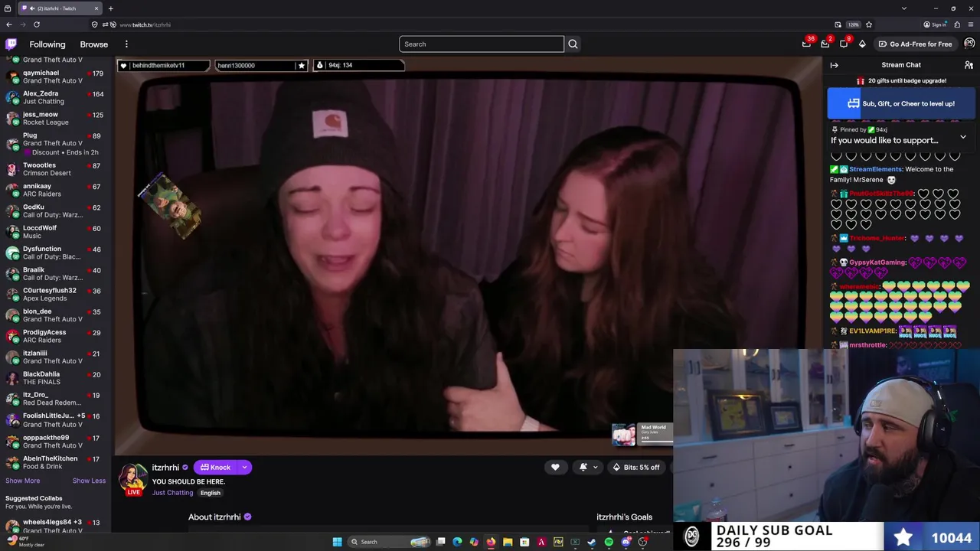Open LoccdWolf channel in sidebar
The height and width of the screenshot is (551, 980).
(54, 231)
